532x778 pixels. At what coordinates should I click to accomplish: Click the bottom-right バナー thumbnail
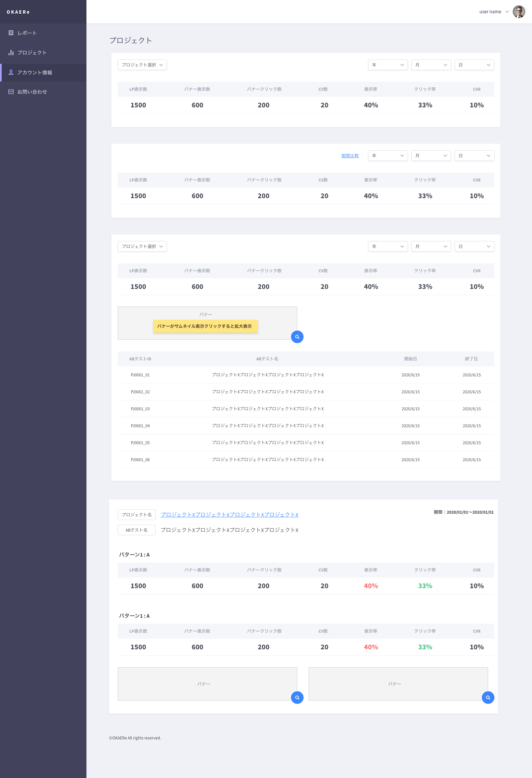pos(395,684)
